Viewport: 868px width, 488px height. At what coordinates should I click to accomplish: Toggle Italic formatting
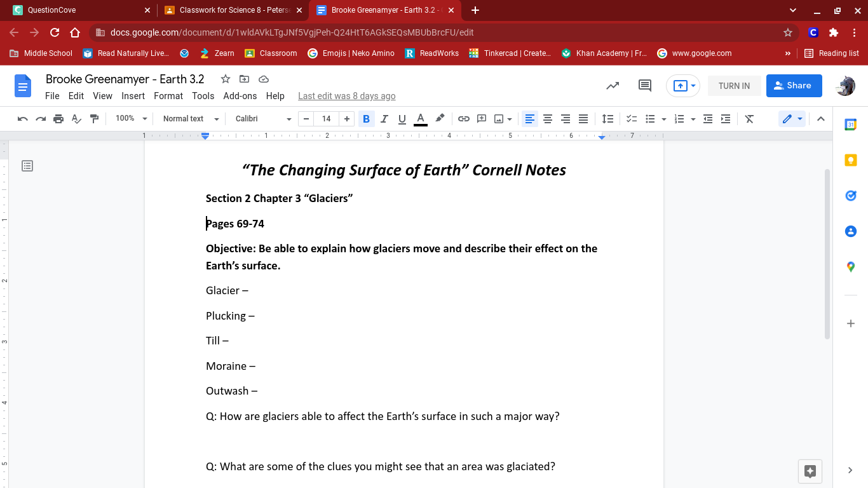pyautogui.click(x=384, y=119)
